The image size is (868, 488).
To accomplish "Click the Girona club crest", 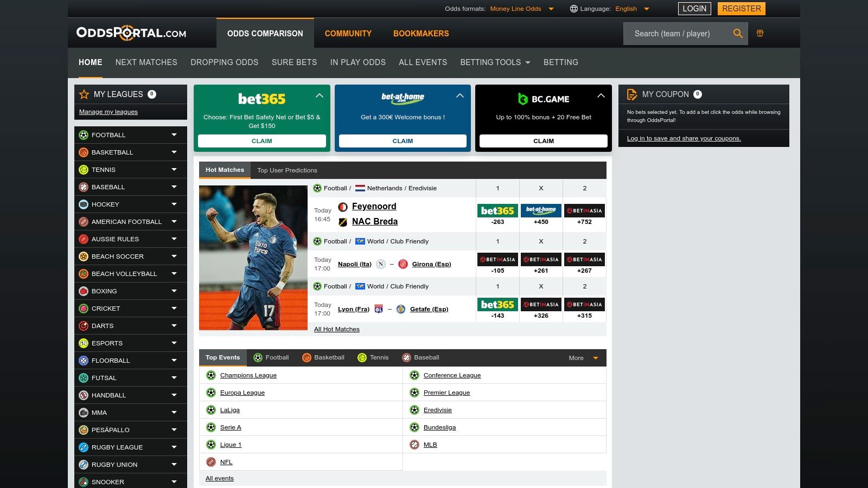I will 403,264.
